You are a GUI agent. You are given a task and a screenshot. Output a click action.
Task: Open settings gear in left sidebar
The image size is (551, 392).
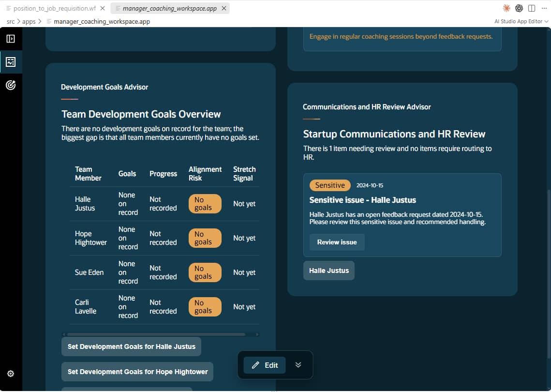click(x=11, y=374)
